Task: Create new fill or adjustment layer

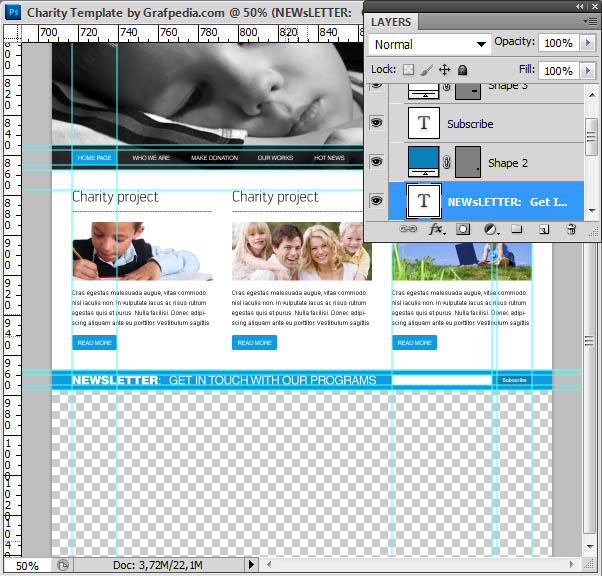Action: click(x=490, y=229)
